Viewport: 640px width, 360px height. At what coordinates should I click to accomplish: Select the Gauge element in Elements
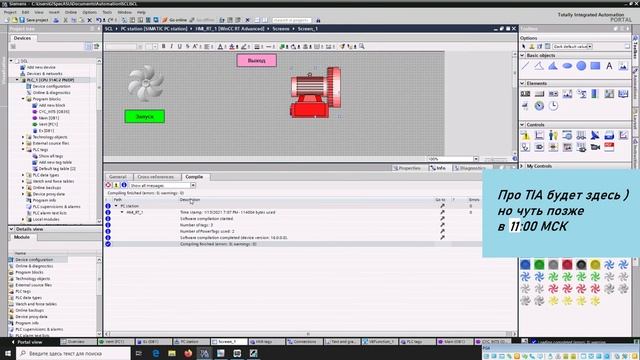(x=539, y=106)
